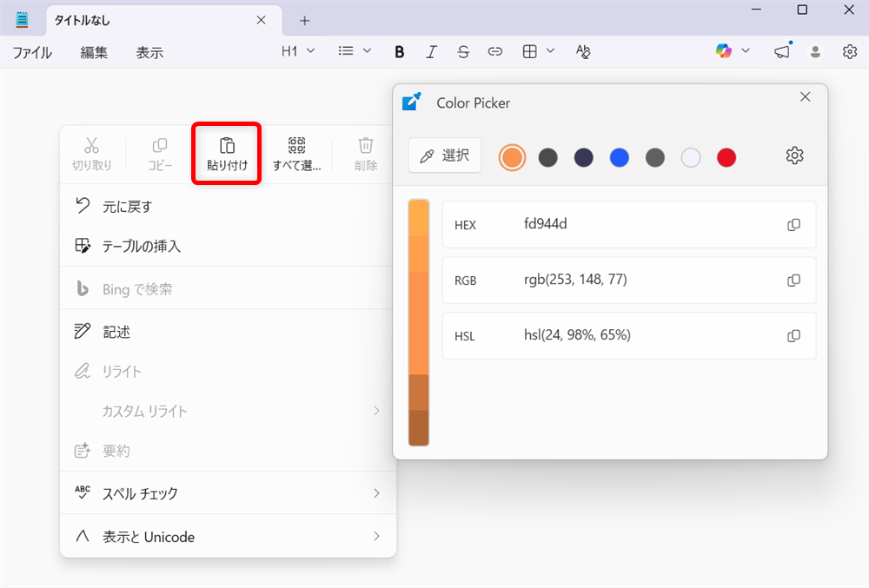Click the highlighted 貼り付け paste button
This screenshot has width=869, height=588.
click(226, 154)
